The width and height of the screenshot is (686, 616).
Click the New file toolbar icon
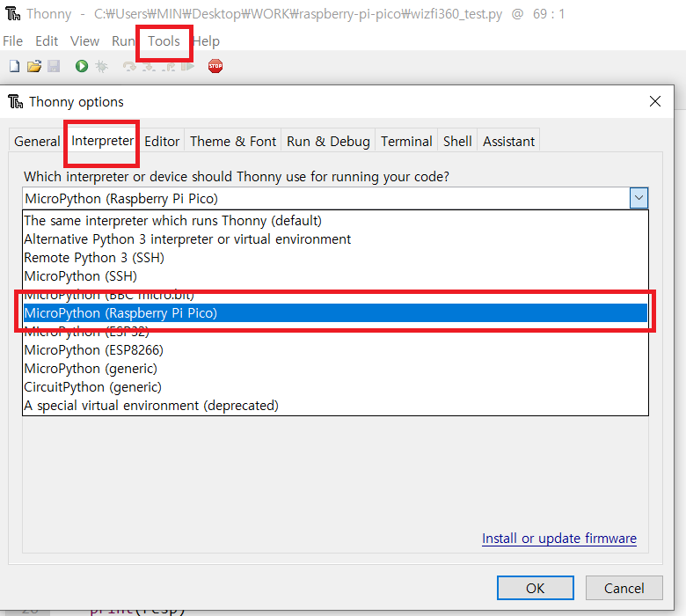point(14,66)
